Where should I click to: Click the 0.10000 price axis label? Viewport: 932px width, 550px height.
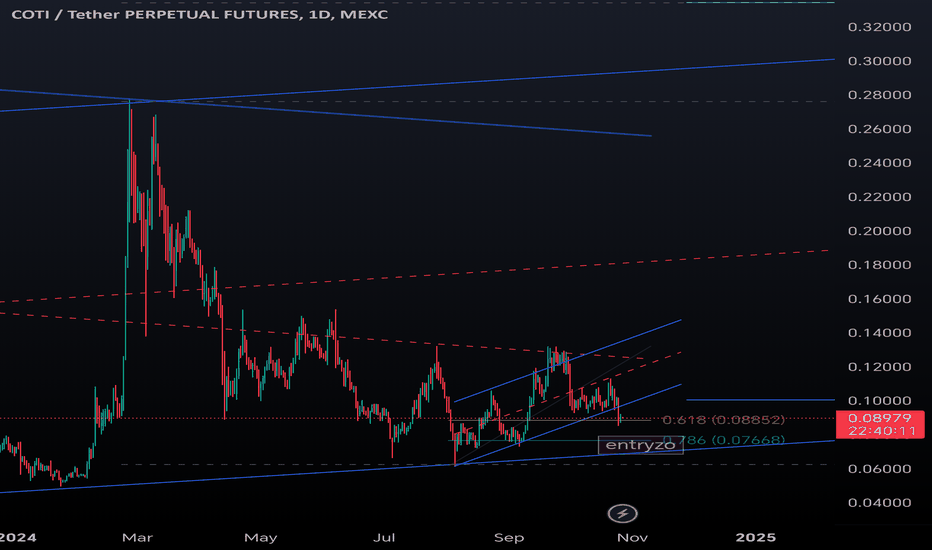[880, 400]
